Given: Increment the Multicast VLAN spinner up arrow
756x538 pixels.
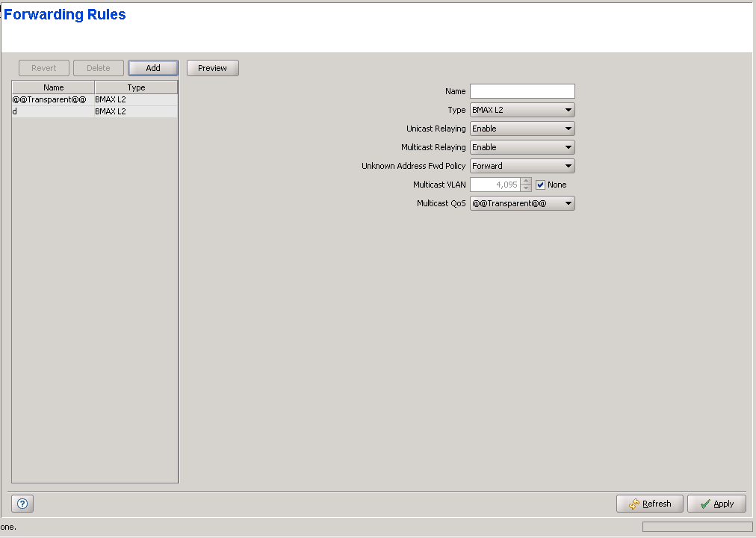Looking at the screenshot, I should (527, 181).
